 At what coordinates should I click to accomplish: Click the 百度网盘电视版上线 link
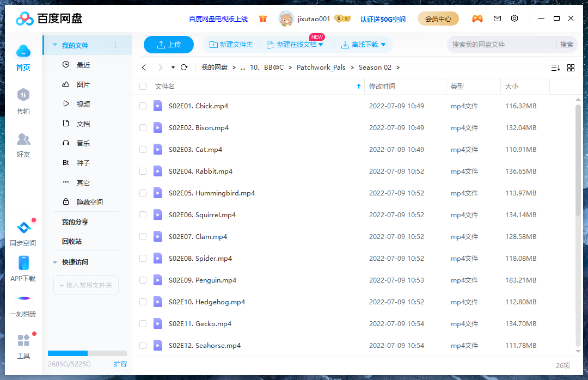coord(218,19)
